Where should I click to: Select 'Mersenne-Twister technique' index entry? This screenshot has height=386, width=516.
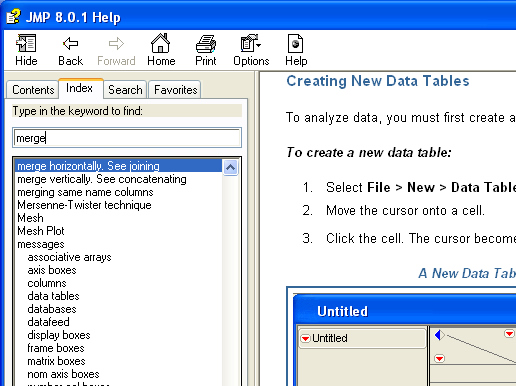[x=84, y=205]
